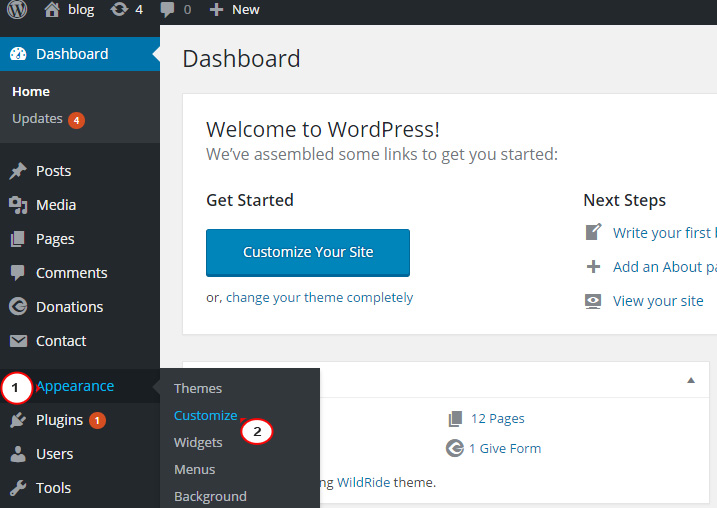The width and height of the screenshot is (717, 508).
Task: Choose Customize in Appearance flyout
Action: click(205, 416)
